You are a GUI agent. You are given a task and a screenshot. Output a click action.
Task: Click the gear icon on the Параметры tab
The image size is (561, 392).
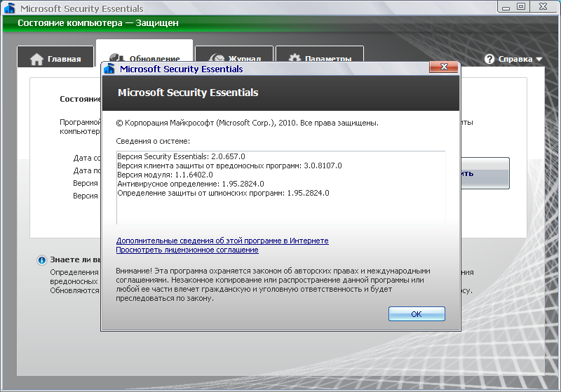(x=295, y=59)
